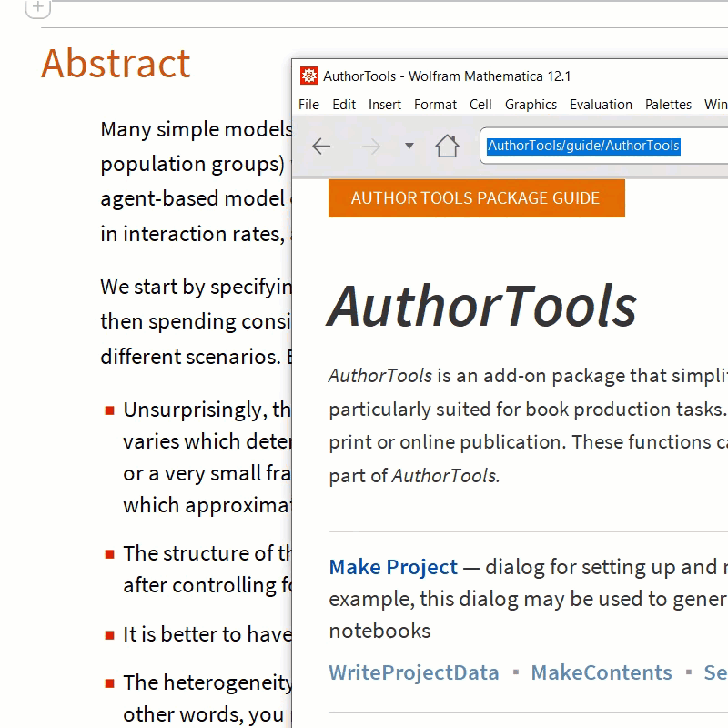Open the Graphics menu

[x=531, y=105]
